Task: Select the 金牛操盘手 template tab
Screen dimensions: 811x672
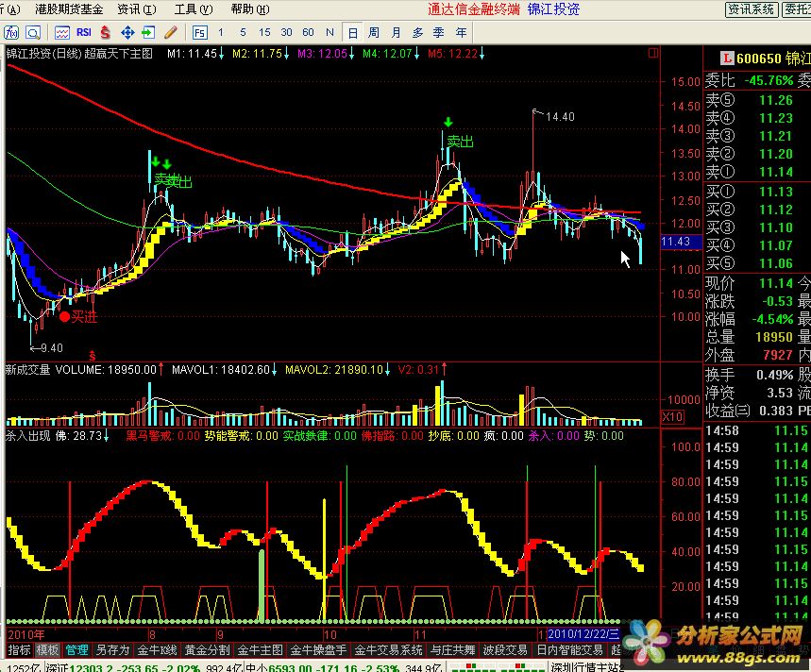Action: pos(318,649)
